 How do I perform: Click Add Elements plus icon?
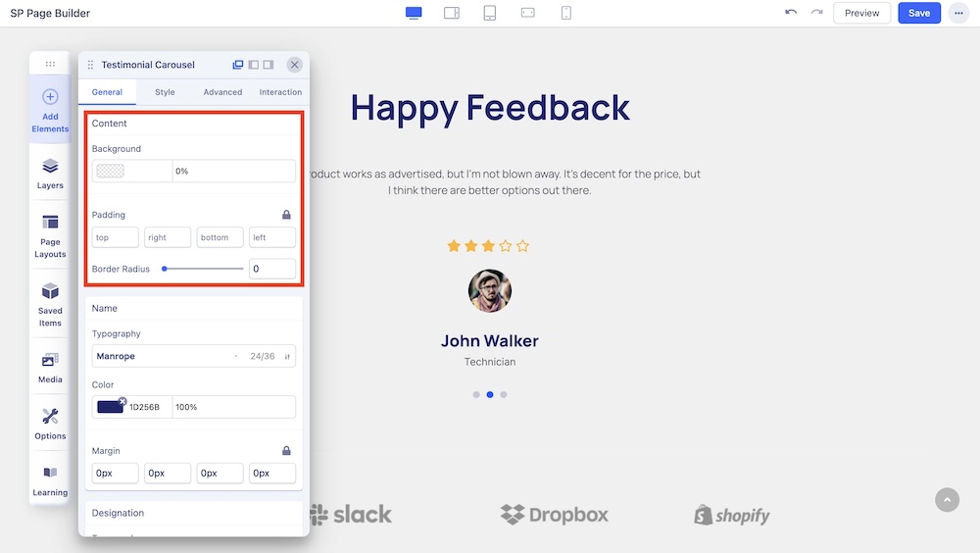click(50, 97)
